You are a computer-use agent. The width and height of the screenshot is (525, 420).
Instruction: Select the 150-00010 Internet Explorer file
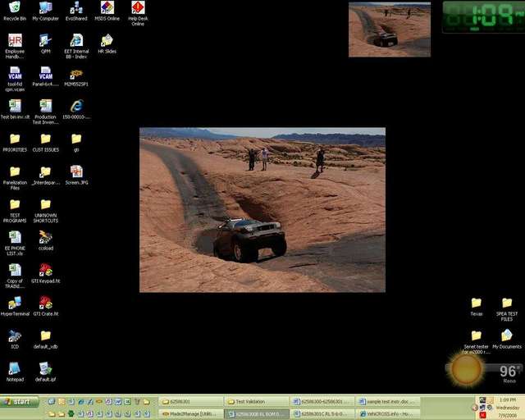(76, 109)
